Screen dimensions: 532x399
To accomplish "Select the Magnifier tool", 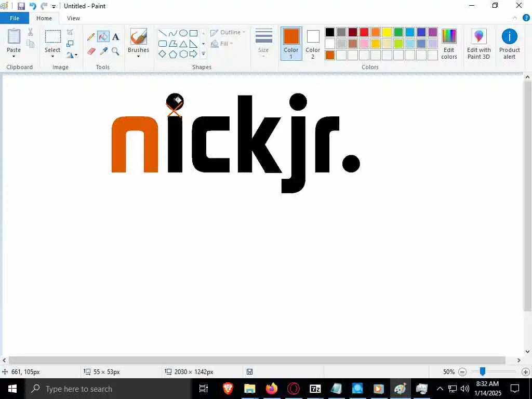I will 115,51.
